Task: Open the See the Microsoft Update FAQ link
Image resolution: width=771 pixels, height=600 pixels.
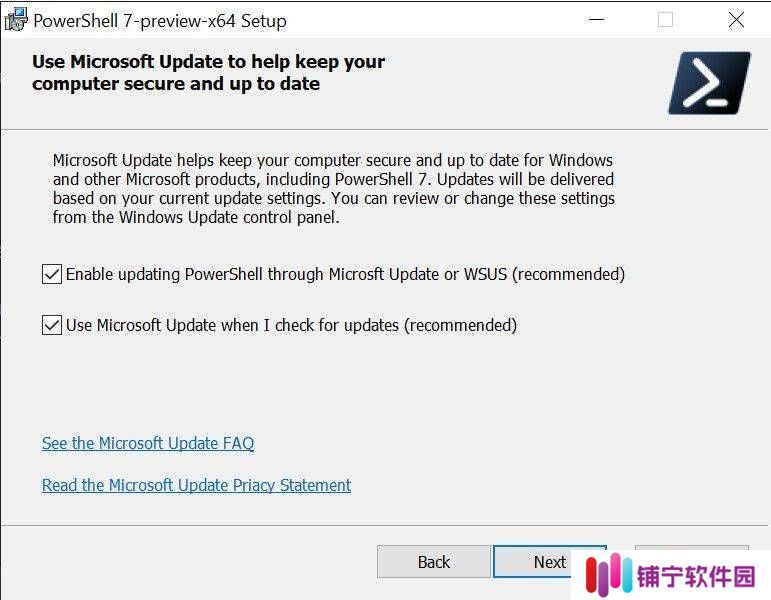Action: tap(148, 443)
